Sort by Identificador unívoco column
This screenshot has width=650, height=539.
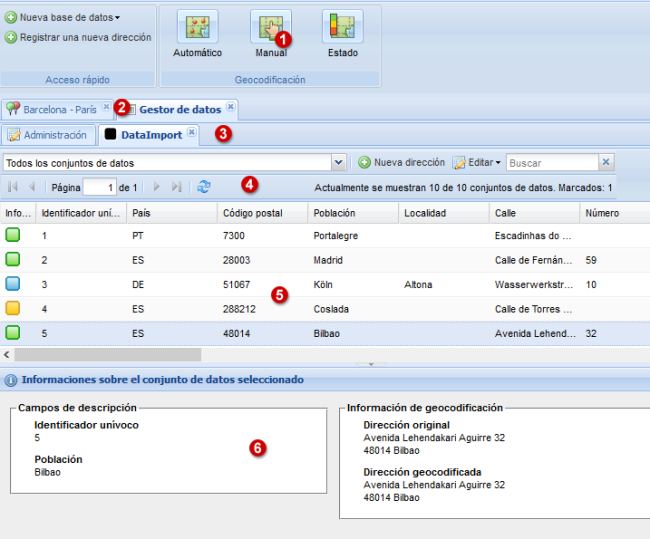click(81, 213)
